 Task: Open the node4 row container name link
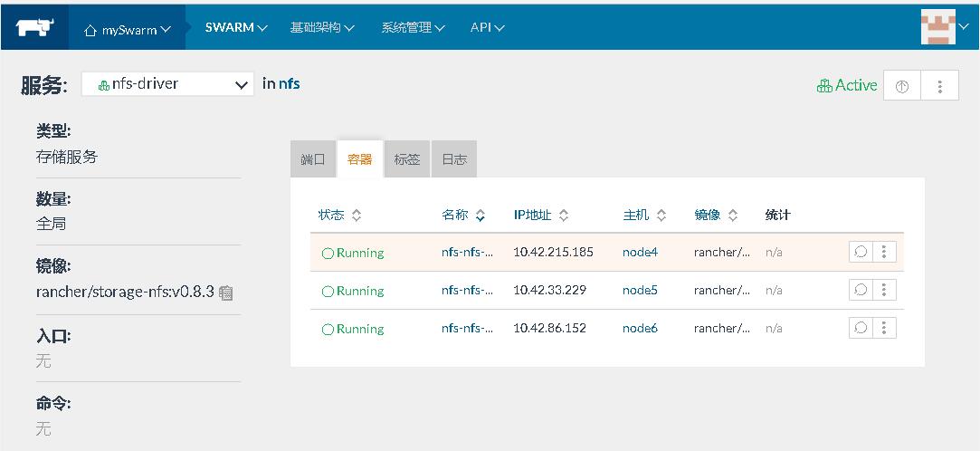468,252
